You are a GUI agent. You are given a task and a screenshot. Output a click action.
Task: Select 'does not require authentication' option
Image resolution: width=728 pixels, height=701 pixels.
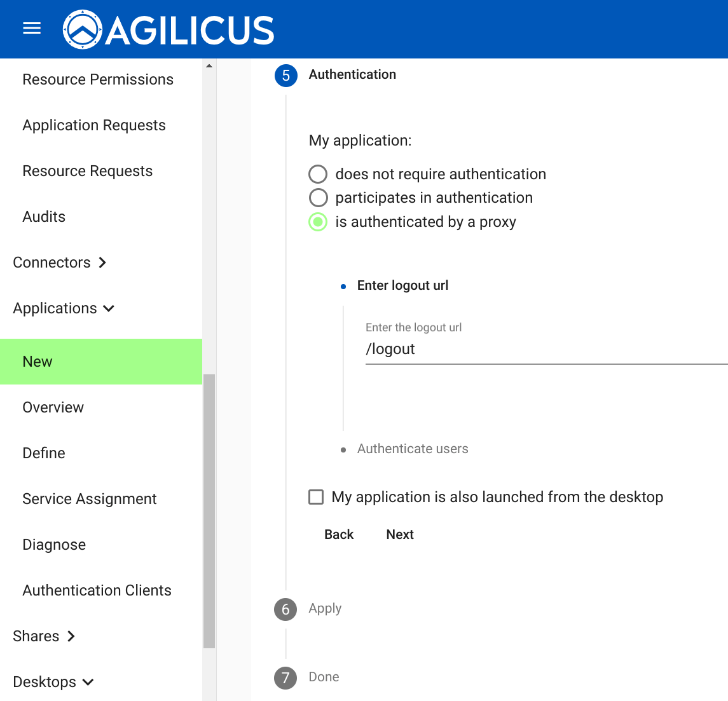tap(318, 174)
